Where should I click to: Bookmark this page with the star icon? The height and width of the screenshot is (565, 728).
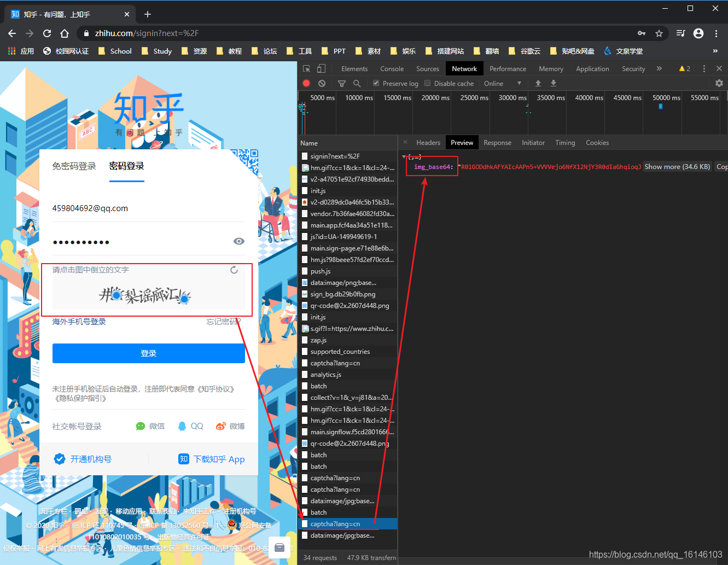click(659, 33)
